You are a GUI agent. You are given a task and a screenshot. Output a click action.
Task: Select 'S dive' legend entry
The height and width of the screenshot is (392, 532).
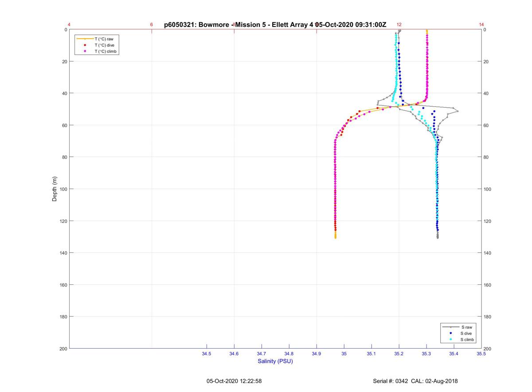(466, 333)
